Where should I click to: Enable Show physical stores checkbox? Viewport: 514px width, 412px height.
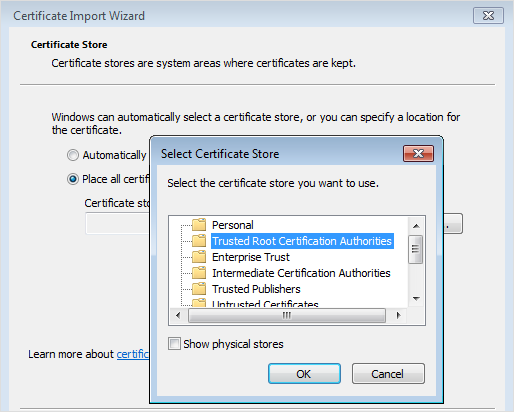tap(174, 344)
